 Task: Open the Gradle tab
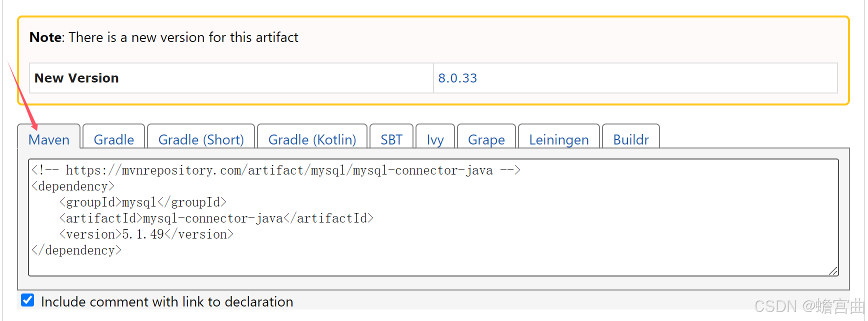pos(114,136)
